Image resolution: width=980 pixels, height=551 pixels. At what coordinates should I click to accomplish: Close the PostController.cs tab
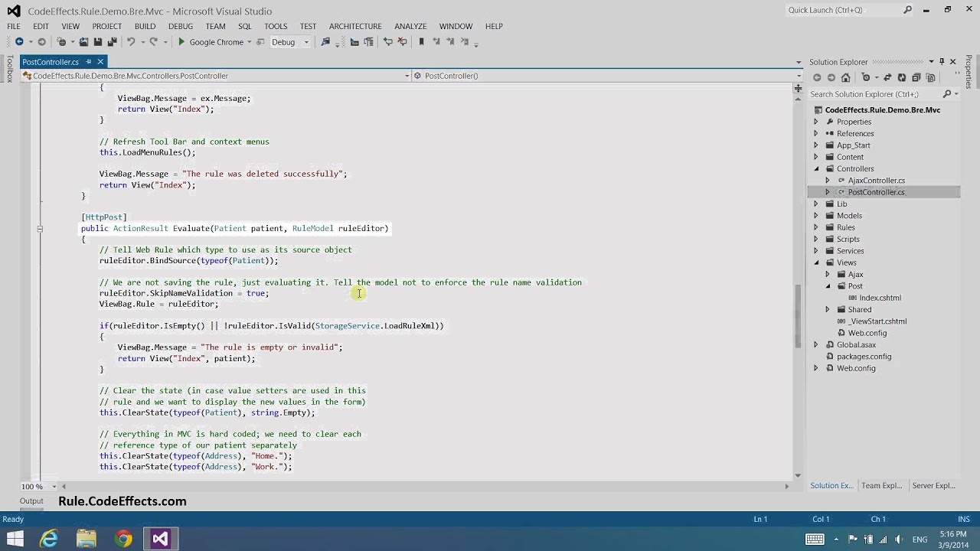tap(100, 61)
